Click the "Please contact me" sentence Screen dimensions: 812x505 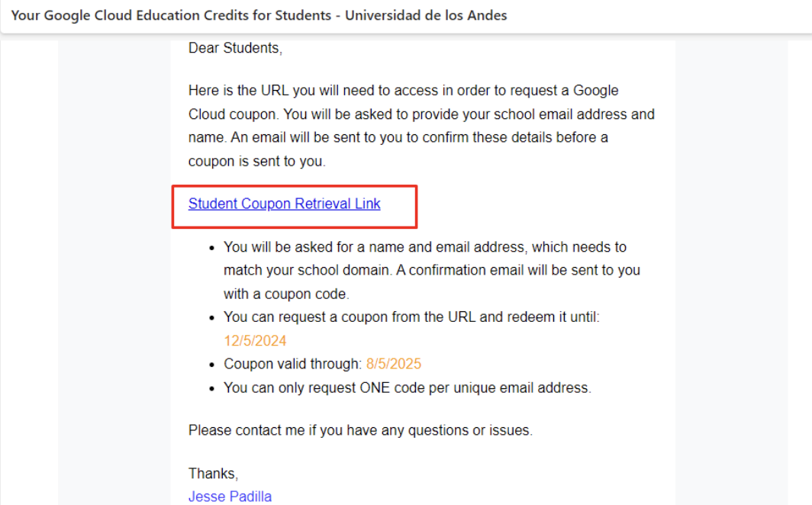(x=360, y=430)
